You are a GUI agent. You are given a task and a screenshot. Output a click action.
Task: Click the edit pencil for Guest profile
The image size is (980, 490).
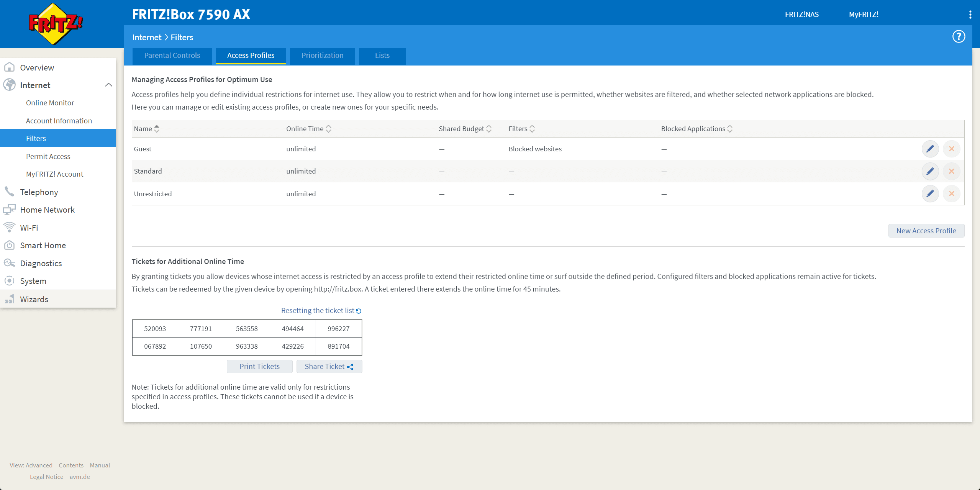(x=930, y=149)
